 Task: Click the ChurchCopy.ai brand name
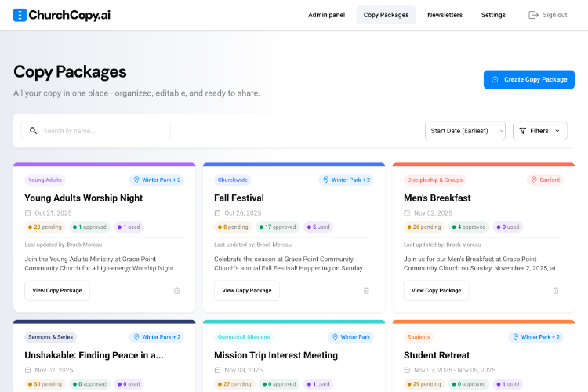point(69,15)
